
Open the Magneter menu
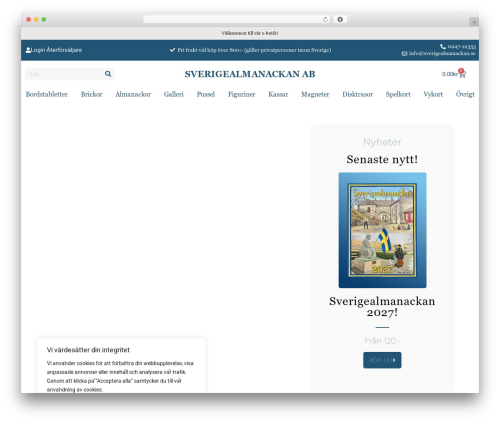click(315, 94)
